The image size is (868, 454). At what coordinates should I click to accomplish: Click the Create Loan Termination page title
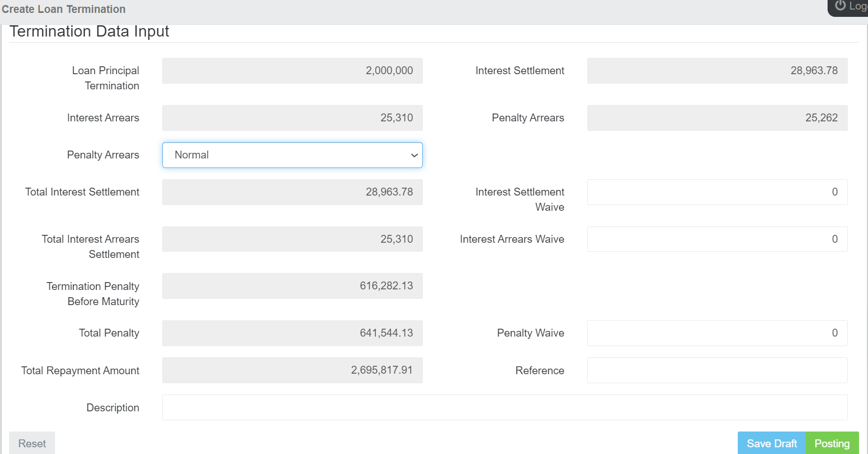tap(63, 10)
